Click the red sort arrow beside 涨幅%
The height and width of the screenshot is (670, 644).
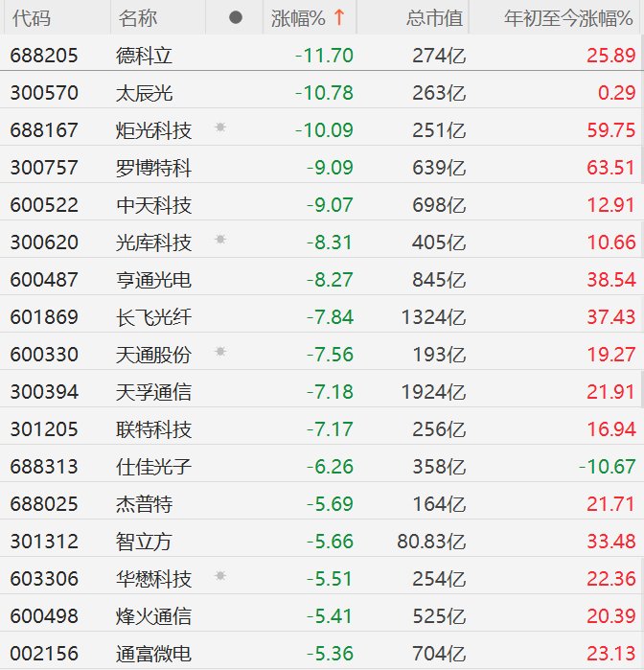point(339,17)
